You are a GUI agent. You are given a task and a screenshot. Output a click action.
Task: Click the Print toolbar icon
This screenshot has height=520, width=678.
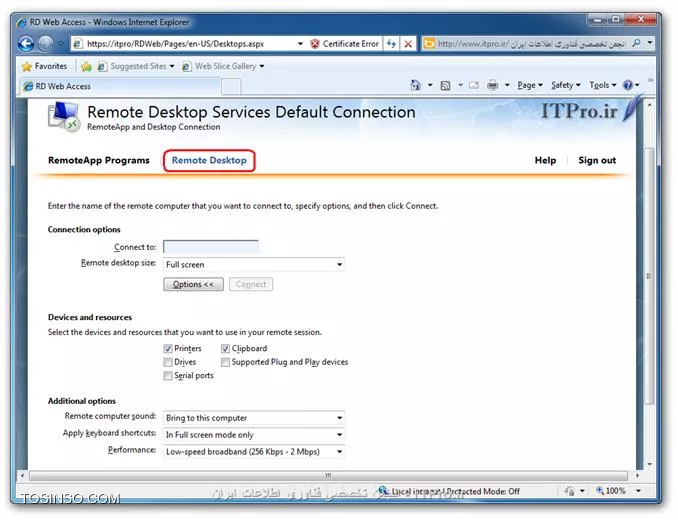pyautogui.click(x=493, y=85)
